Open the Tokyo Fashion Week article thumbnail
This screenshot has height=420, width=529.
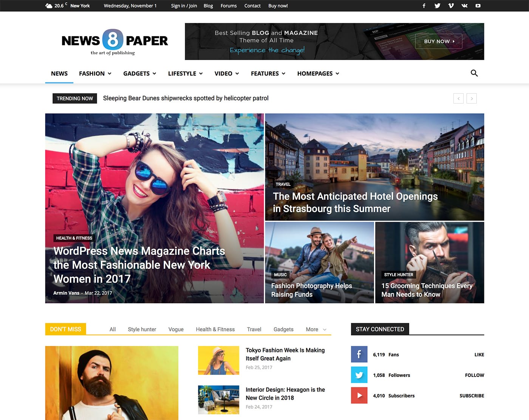coord(218,360)
